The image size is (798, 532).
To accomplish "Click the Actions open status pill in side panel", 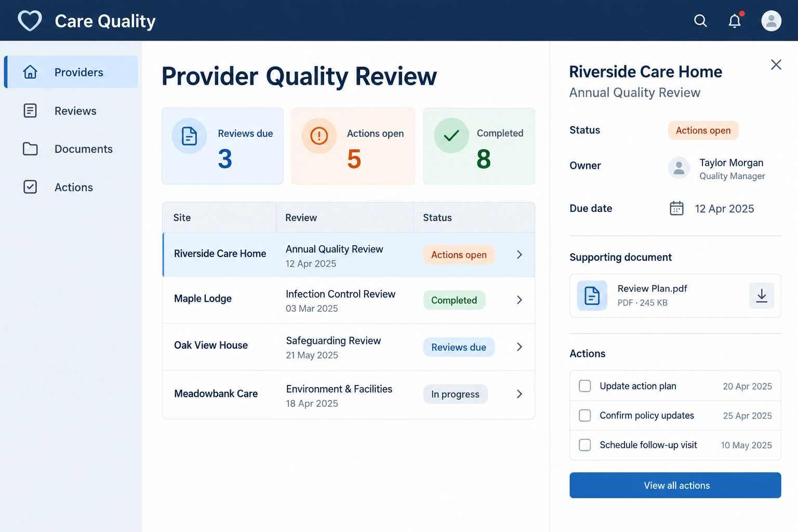I will coord(703,130).
